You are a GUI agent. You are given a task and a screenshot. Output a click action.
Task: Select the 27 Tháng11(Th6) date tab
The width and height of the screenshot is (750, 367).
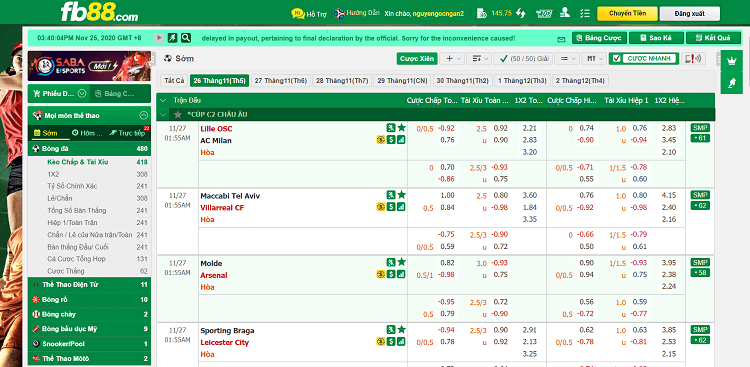pyautogui.click(x=281, y=81)
